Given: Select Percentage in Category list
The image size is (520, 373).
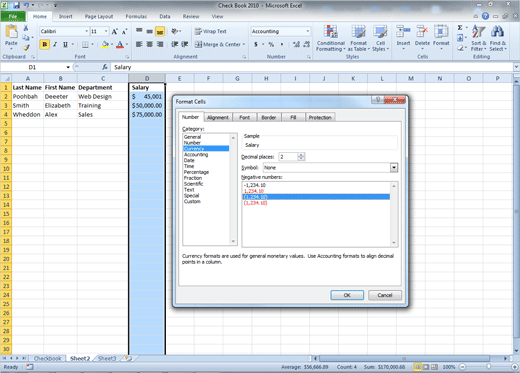Looking at the screenshot, I should pyautogui.click(x=196, y=172).
